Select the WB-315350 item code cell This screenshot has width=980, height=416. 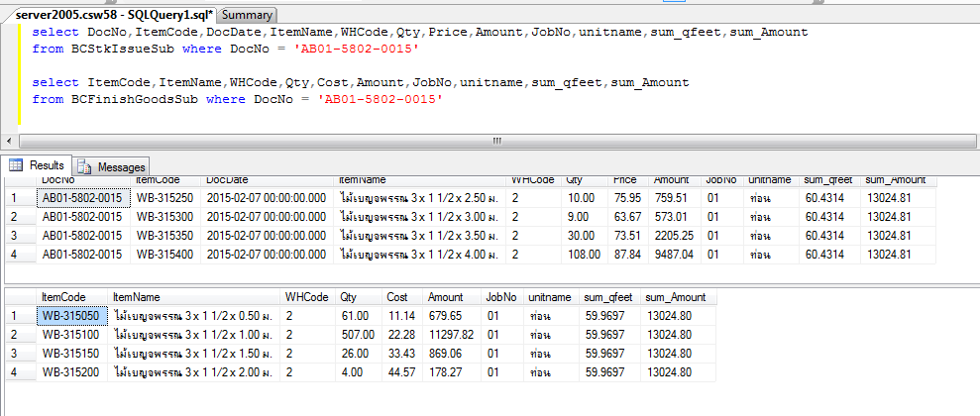[x=165, y=236]
